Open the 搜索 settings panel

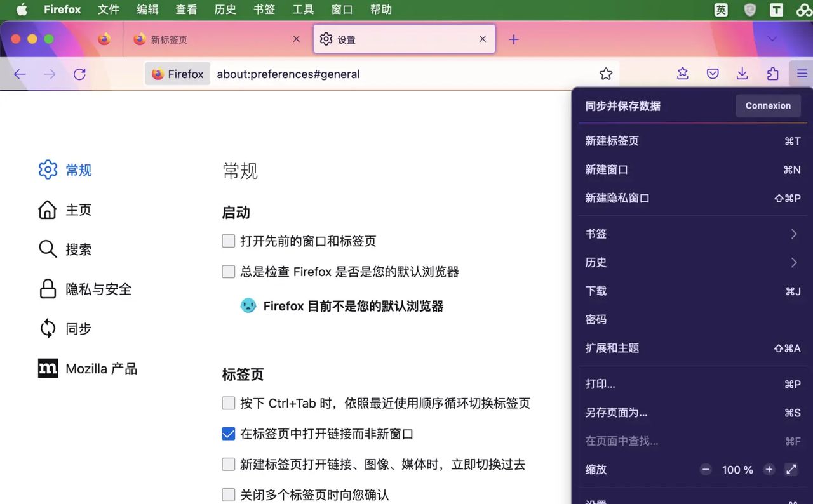click(77, 249)
